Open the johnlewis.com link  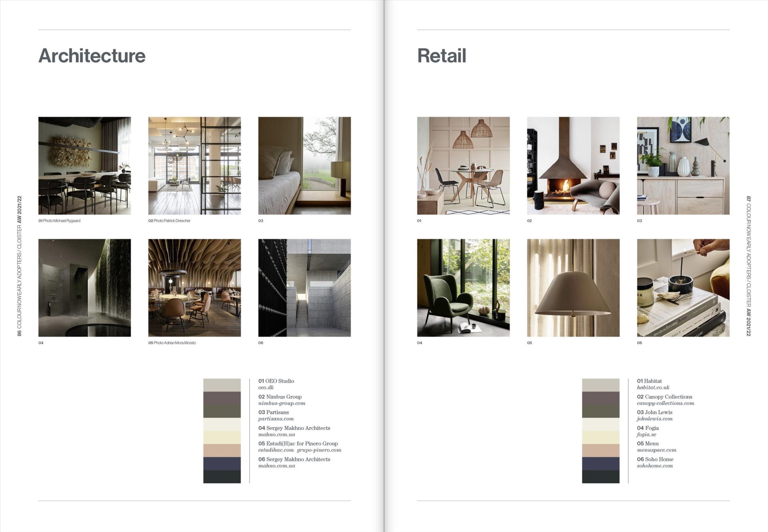(654, 419)
